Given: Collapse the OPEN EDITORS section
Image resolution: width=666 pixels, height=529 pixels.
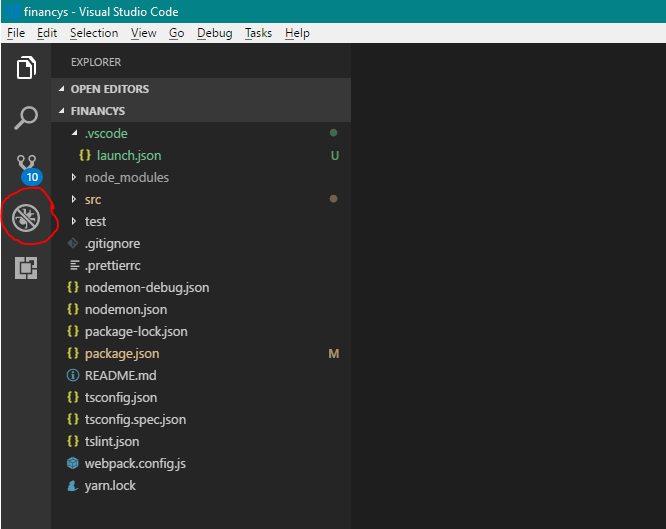Looking at the screenshot, I should point(62,89).
